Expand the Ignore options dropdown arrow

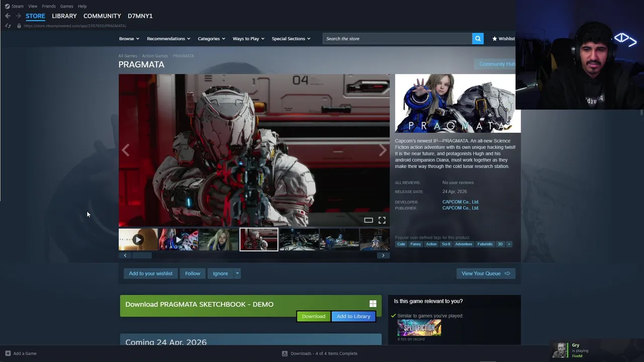click(x=237, y=274)
